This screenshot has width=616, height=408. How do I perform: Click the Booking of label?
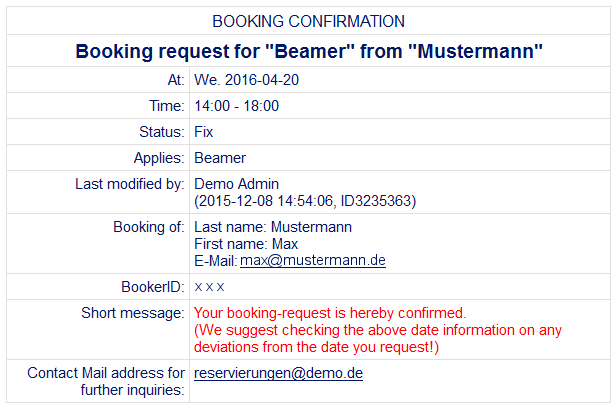point(149,227)
